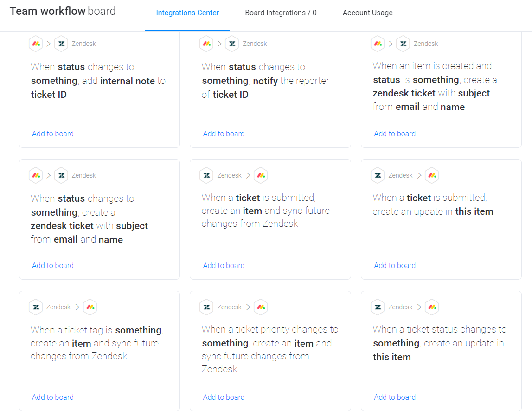This screenshot has width=532, height=416.
Task: Open the Integrations Center tab
Action: [x=187, y=13]
